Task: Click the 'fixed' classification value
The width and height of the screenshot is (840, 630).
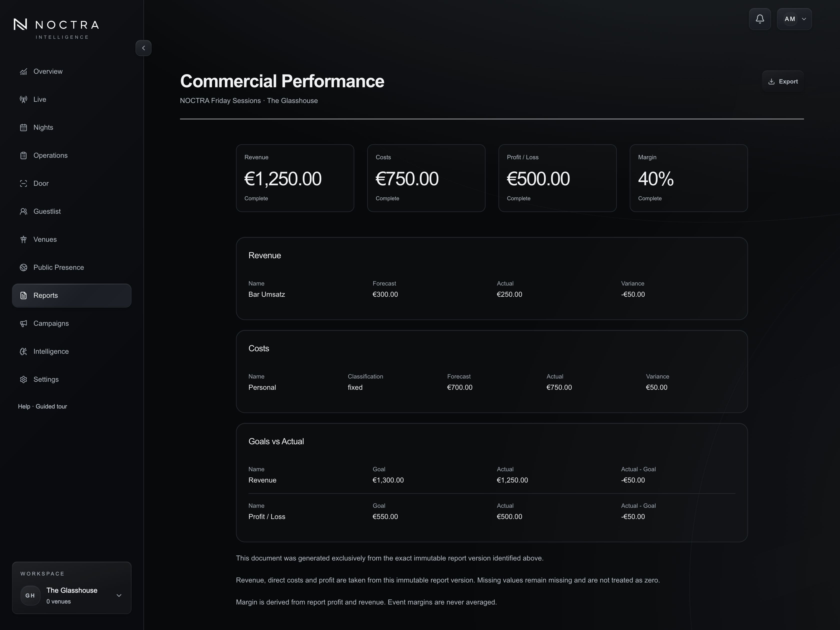Action: tap(355, 387)
